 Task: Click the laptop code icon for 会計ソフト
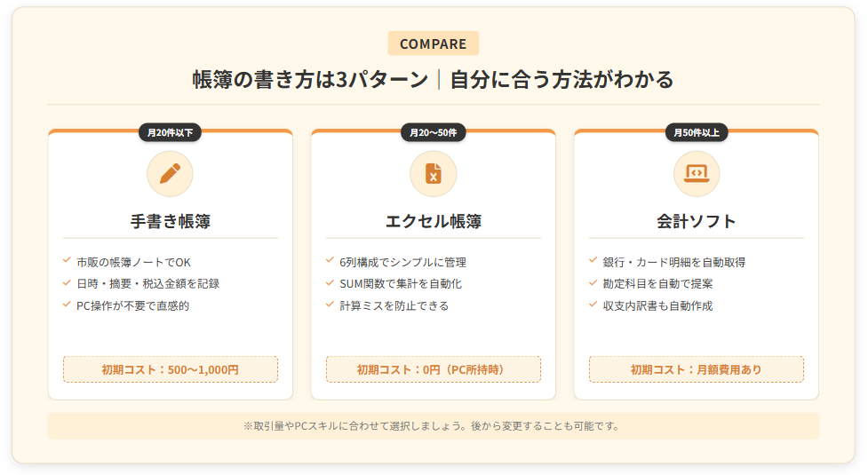pyautogui.click(x=696, y=174)
